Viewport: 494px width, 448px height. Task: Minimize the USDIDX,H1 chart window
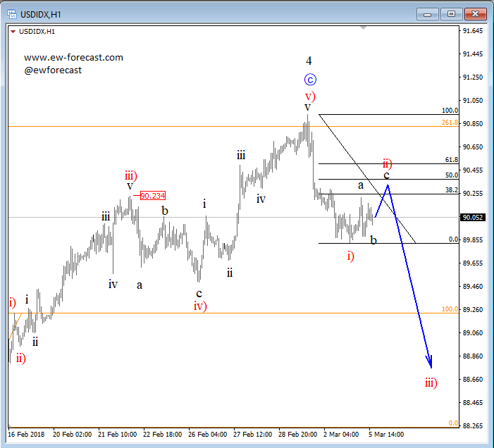point(427,14)
